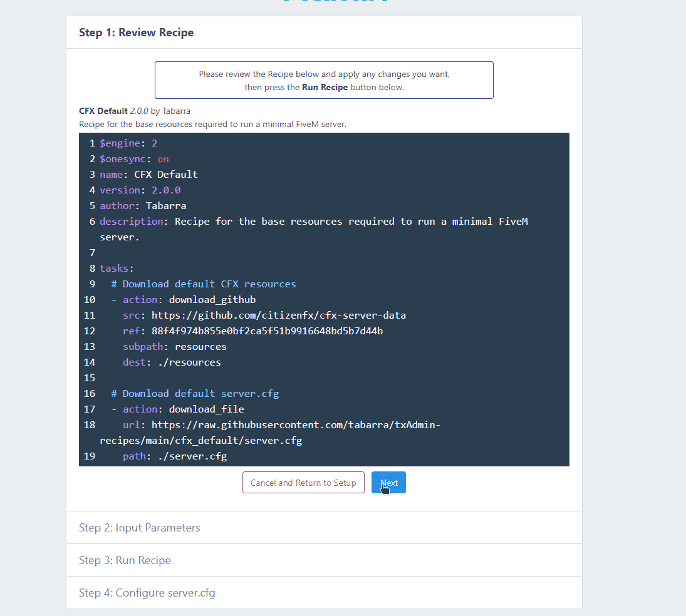Click the description line in recipe
The image size is (686, 616).
point(314,229)
